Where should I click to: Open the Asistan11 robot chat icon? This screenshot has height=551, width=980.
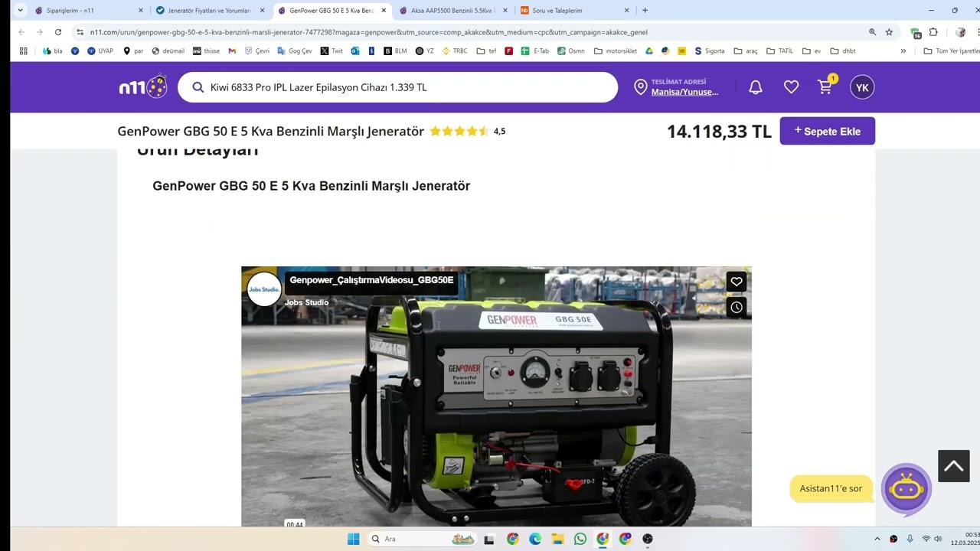point(906,488)
